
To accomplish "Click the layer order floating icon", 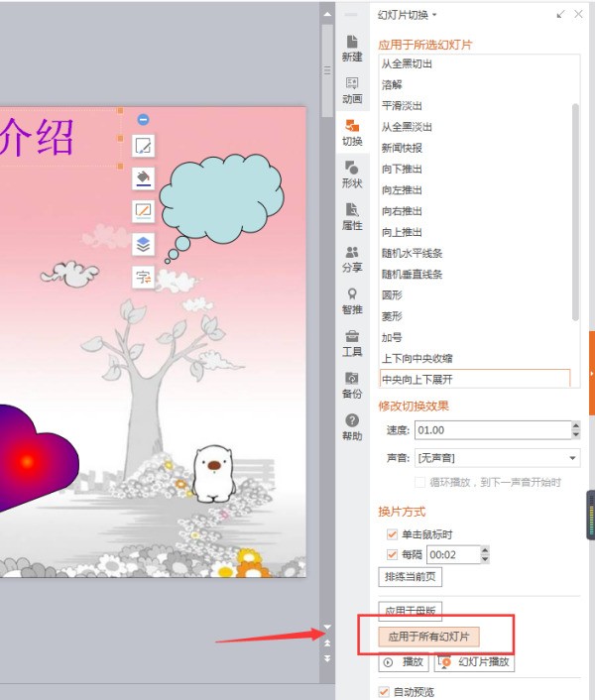I will tap(143, 244).
